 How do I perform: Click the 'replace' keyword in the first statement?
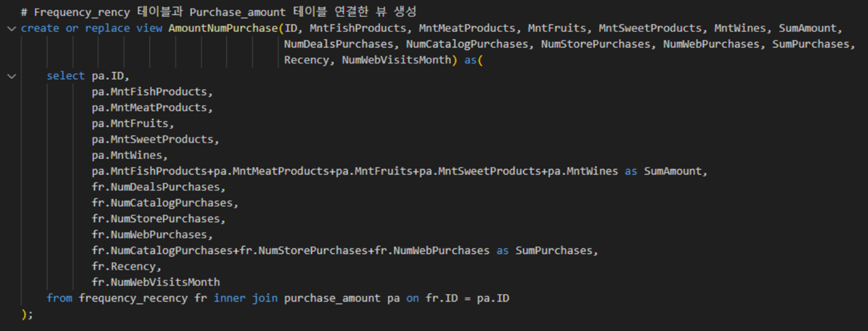click(x=107, y=28)
